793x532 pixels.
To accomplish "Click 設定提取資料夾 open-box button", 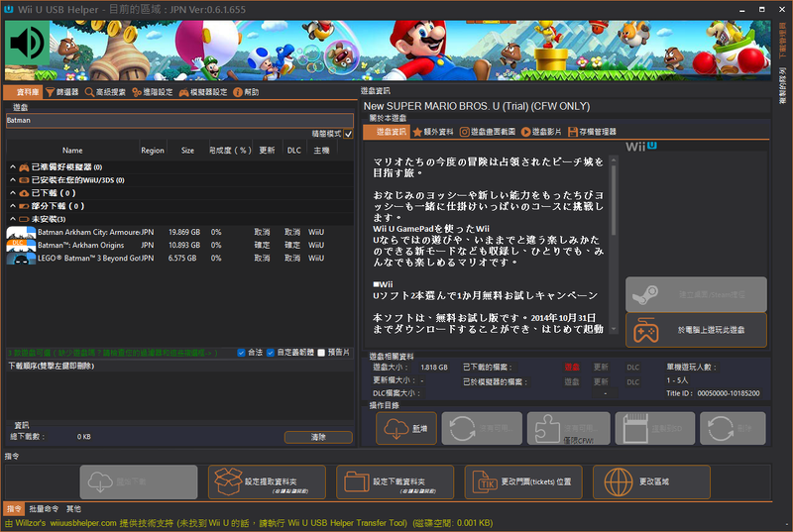I will [267, 482].
